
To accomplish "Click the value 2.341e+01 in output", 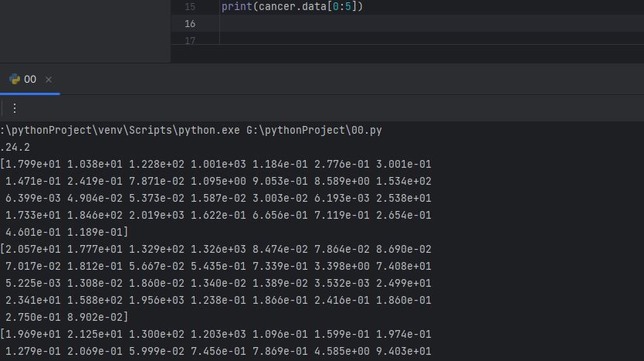I will tap(33, 301).
